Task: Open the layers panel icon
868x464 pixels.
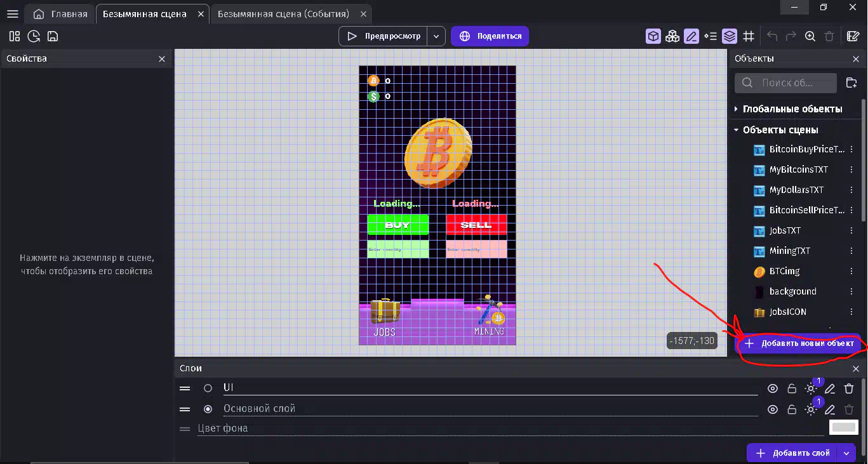Action: [x=730, y=36]
